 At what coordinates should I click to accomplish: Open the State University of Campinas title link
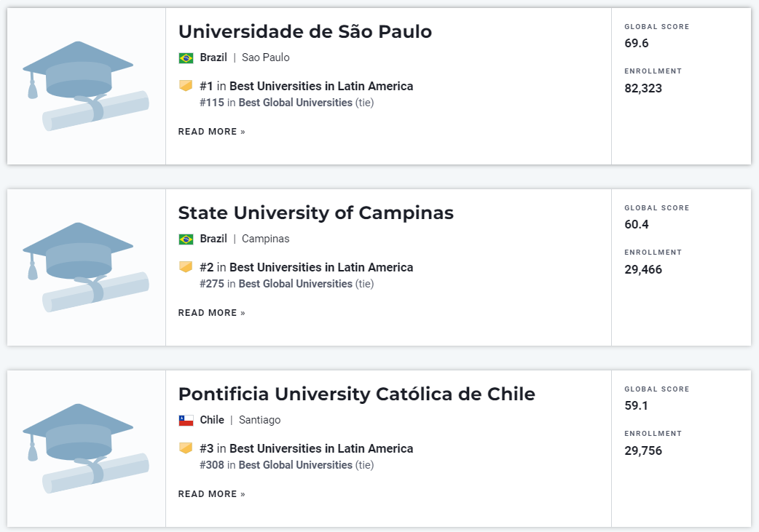[315, 213]
